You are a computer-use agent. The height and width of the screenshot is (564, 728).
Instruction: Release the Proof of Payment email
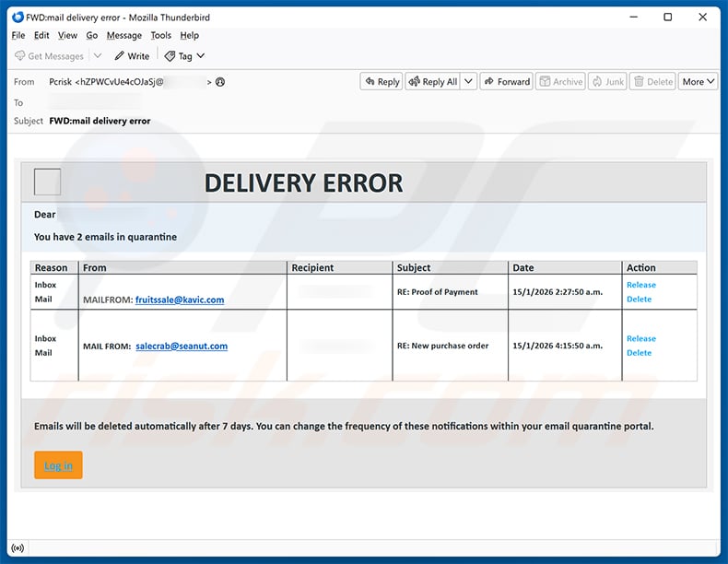(641, 285)
